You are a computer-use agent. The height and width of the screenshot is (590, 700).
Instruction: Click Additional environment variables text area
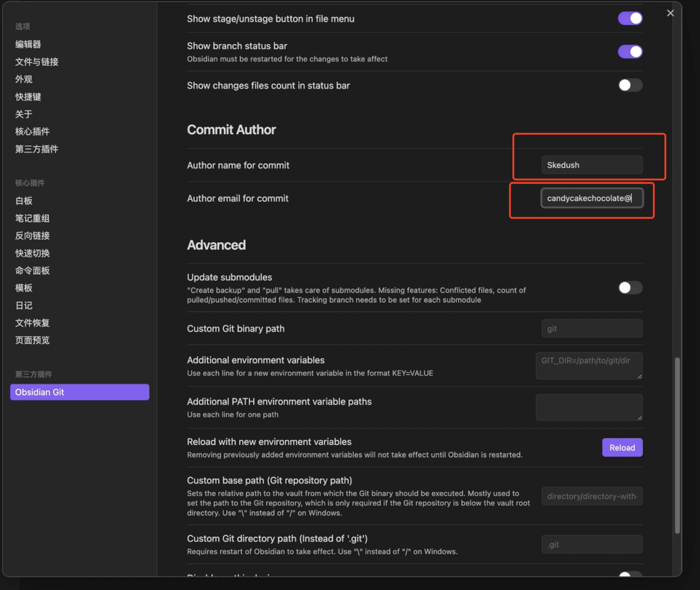click(x=589, y=366)
